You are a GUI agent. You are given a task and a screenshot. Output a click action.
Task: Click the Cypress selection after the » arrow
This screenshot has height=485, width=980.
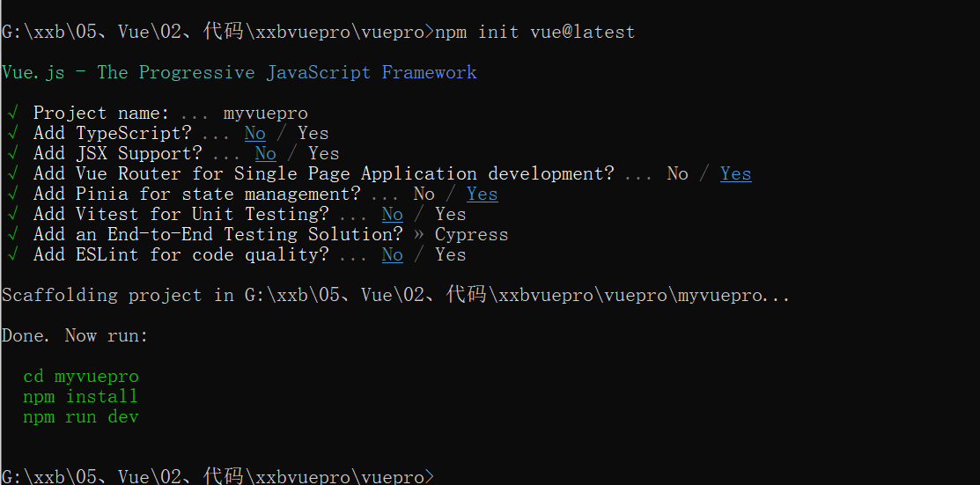click(471, 235)
